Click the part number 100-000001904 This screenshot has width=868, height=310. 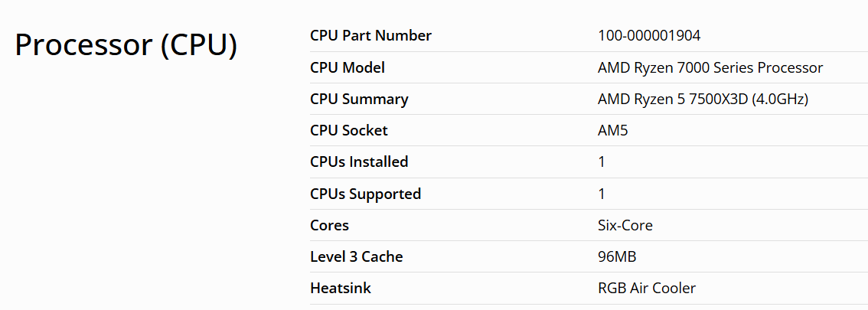click(649, 36)
